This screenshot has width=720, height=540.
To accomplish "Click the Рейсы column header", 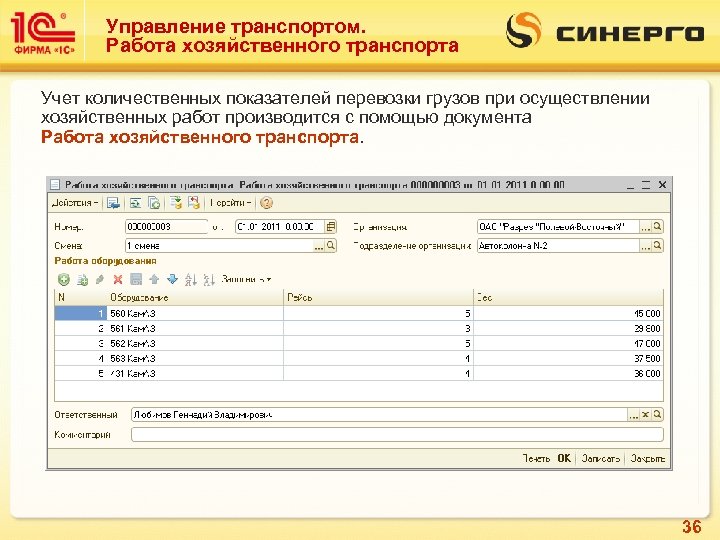I will (378, 298).
